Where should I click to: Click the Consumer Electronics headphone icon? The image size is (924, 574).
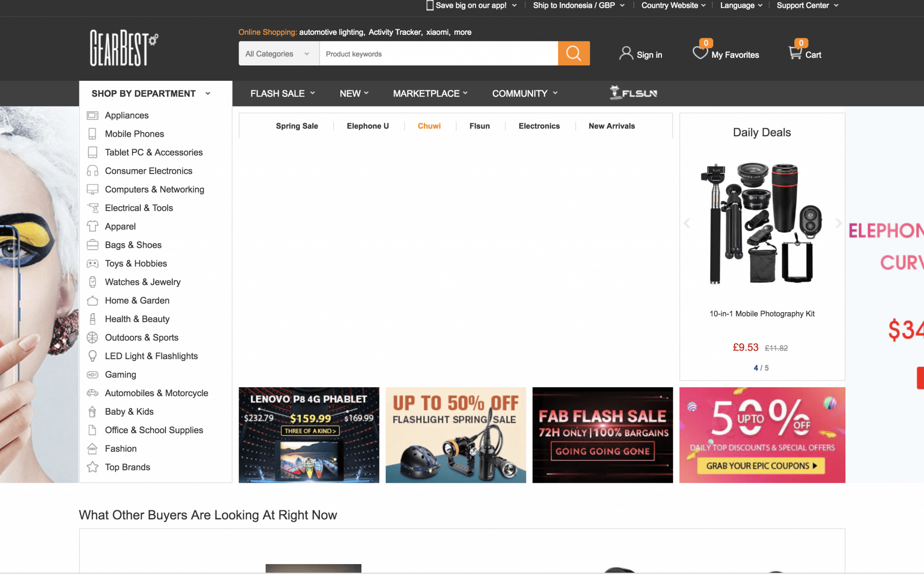(x=92, y=171)
